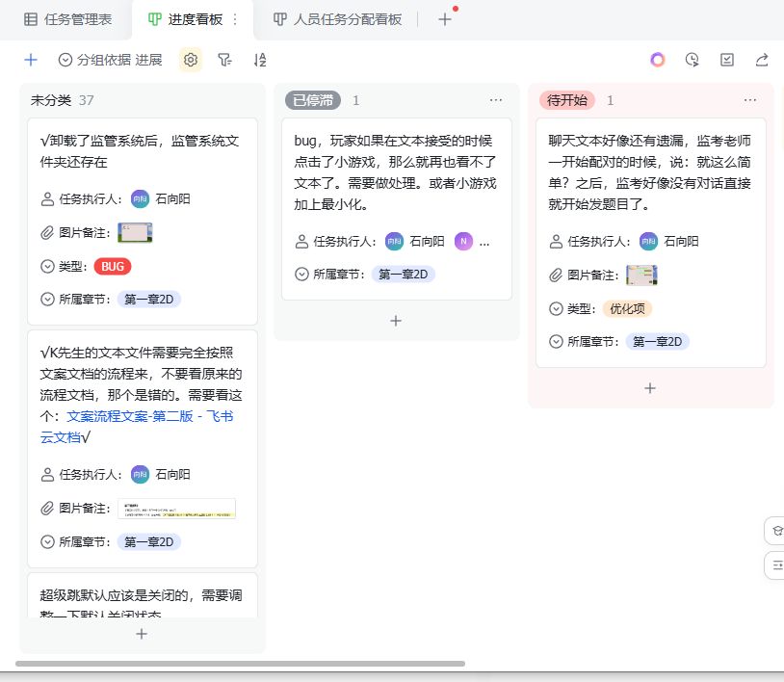Open the kanban settings gear icon

click(x=191, y=60)
